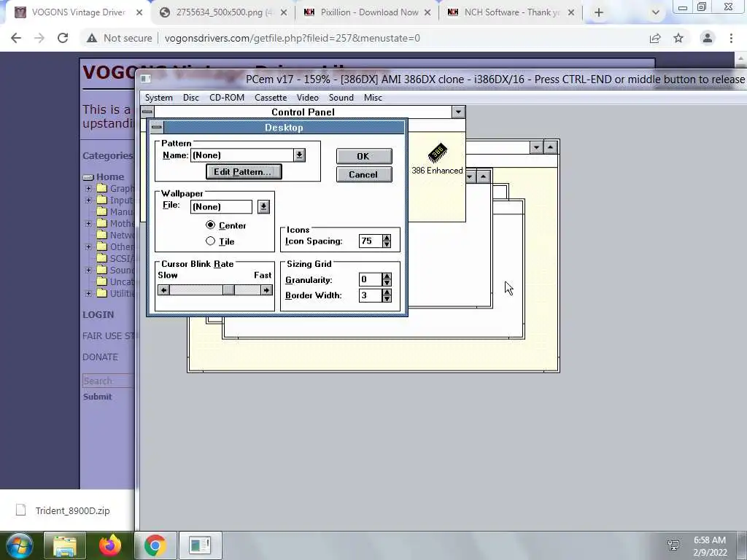Image resolution: width=747 pixels, height=560 pixels.
Task: Switch to the Pixillion Download Now tab
Action: pyautogui.click(x=367, y=12)
